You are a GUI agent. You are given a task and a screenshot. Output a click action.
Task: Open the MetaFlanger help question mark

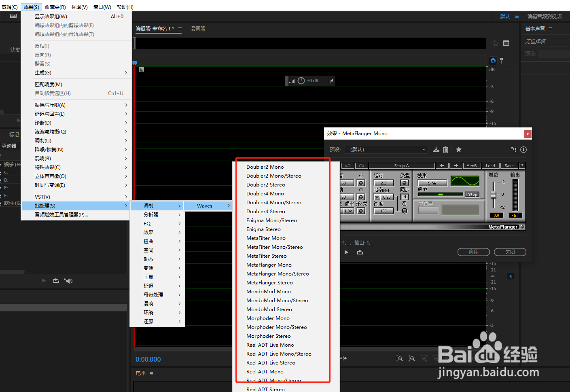(x=522, y=166)
